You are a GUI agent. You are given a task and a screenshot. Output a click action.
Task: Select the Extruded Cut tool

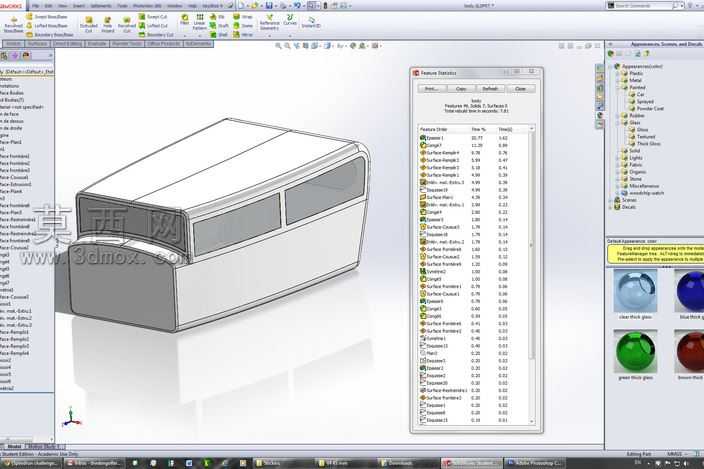[88, 25]
